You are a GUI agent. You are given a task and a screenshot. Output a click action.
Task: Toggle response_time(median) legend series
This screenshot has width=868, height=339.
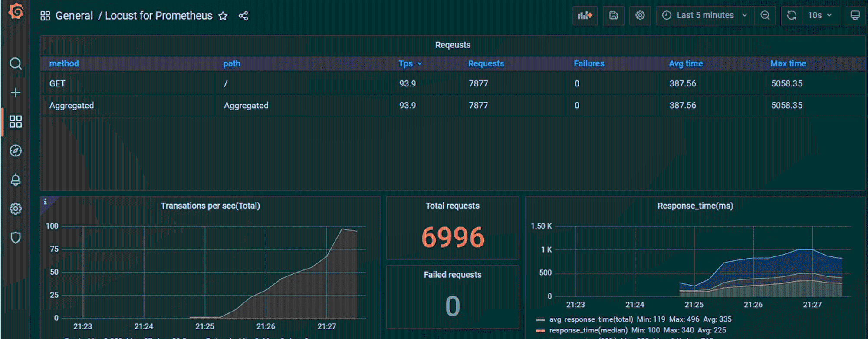[x=588, y=330]
